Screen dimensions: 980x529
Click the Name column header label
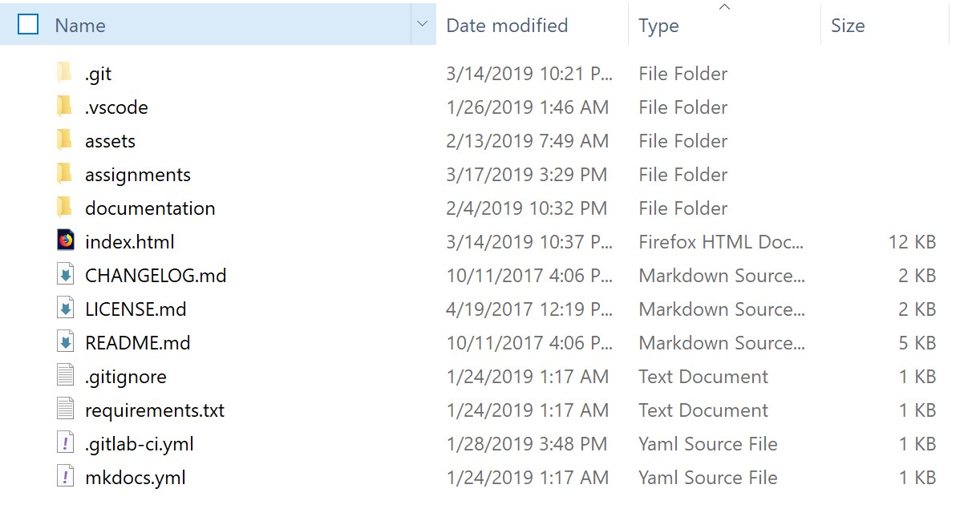click(80, 26)
